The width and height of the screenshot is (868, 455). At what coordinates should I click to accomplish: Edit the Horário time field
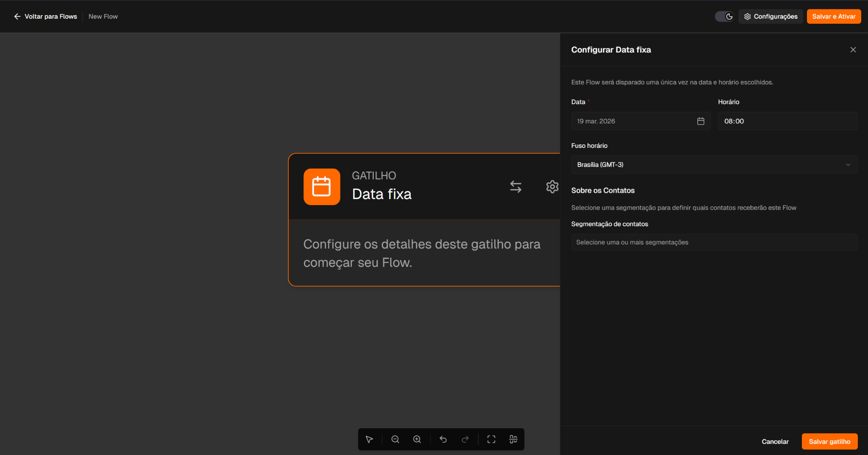(x=787, y=121)
